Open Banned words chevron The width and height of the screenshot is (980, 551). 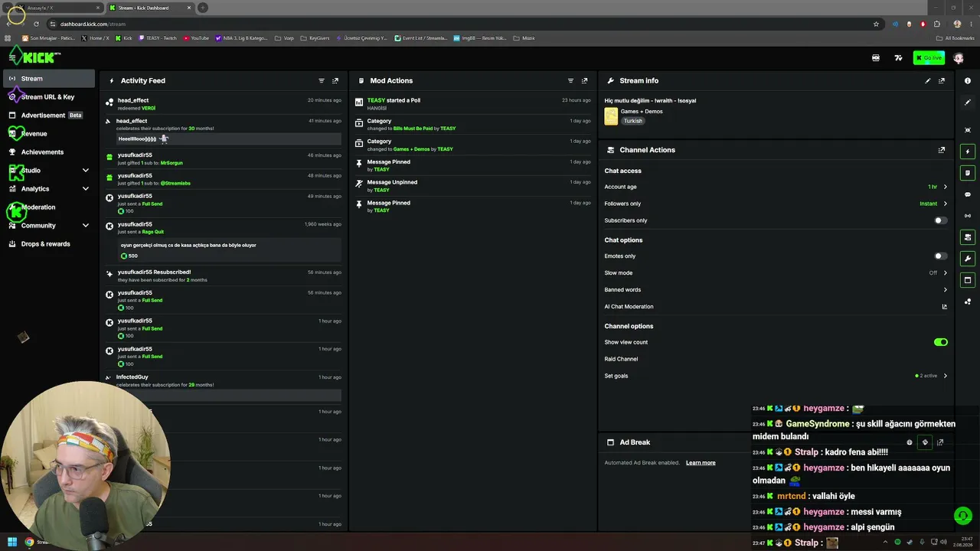pos(945,290)
